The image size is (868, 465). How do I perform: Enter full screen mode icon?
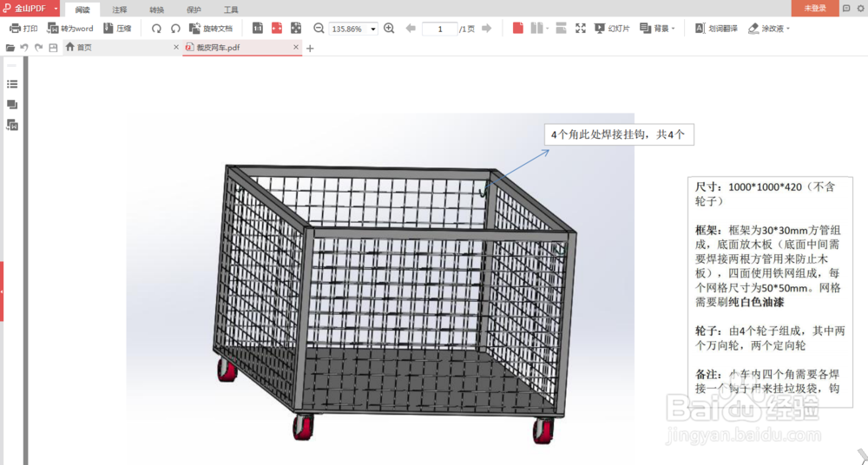coord(580,29)
